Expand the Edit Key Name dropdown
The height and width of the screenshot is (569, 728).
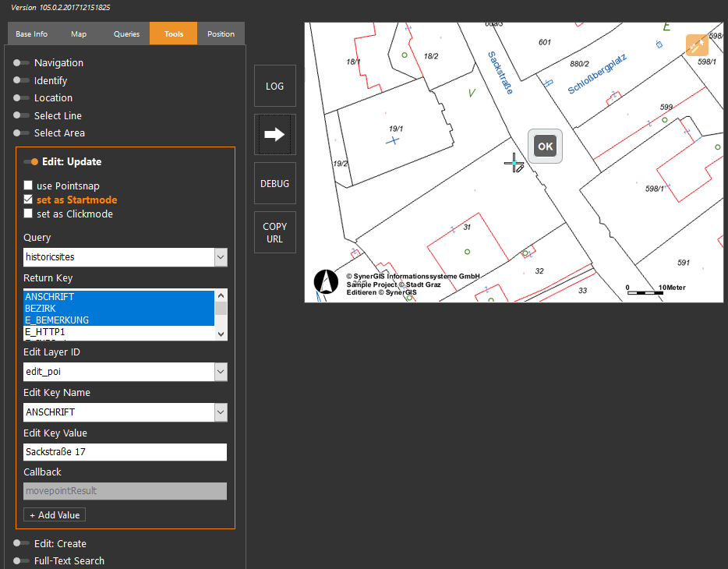tap(221, 412)
